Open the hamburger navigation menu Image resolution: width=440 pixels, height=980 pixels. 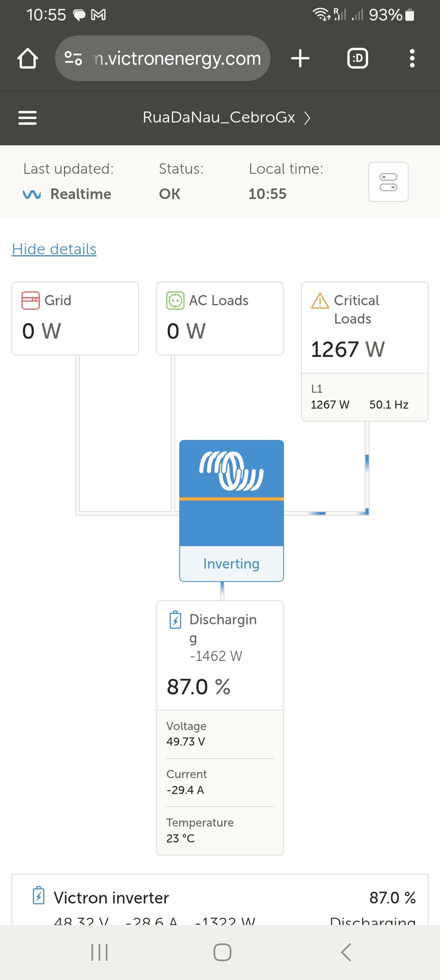click(x=27, y=118)
